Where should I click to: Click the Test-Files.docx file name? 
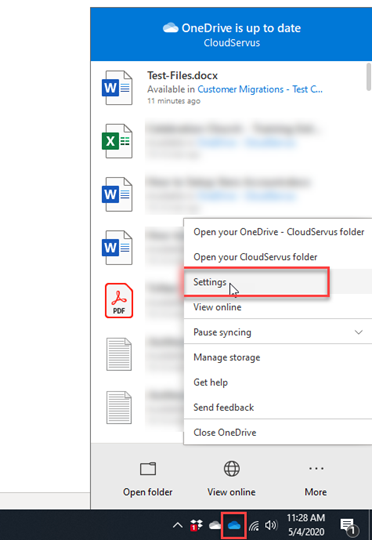point(183,75)
